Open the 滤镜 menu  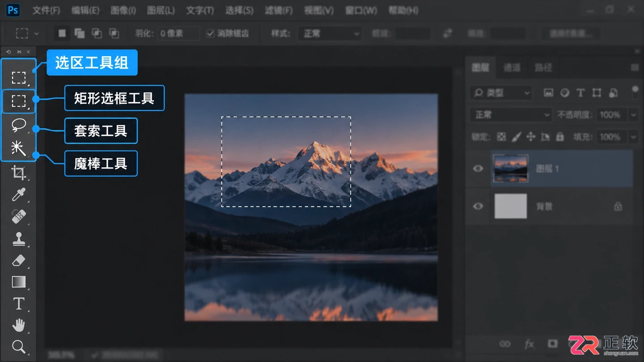(279, 10)
